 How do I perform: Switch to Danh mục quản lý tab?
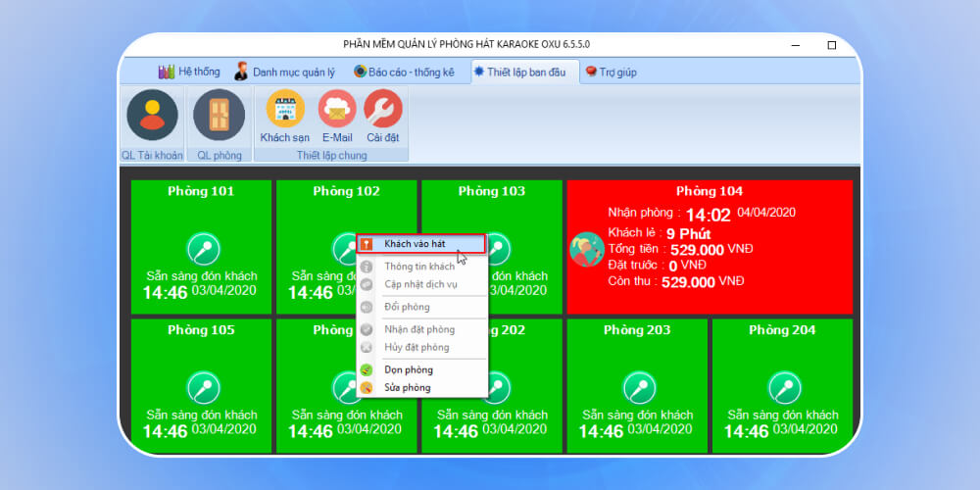click(x=284, y=72)
